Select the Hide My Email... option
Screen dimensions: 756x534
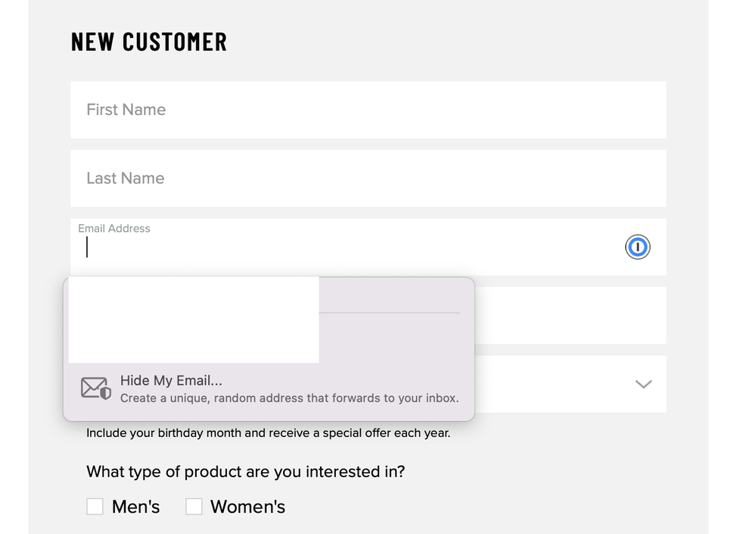point(171,380)
